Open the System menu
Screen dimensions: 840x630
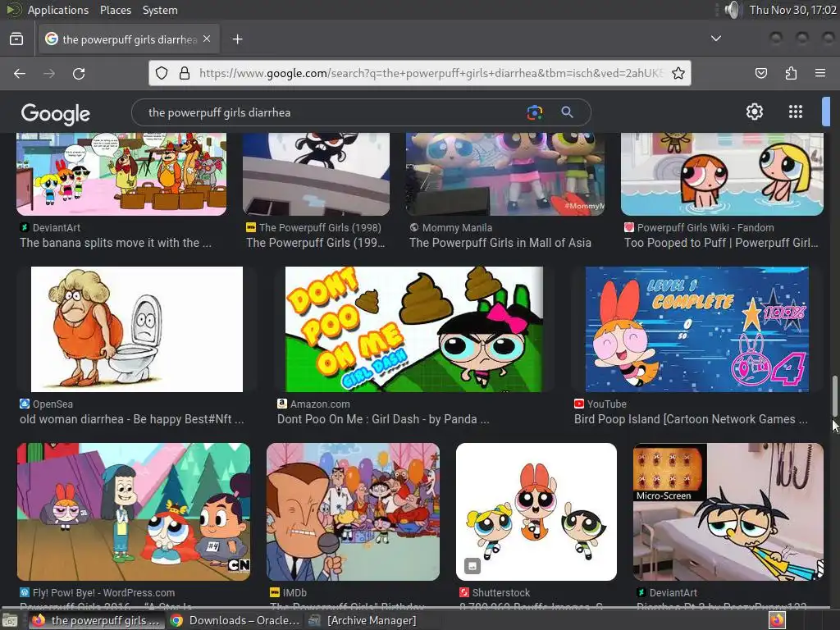tap(160, 10)
